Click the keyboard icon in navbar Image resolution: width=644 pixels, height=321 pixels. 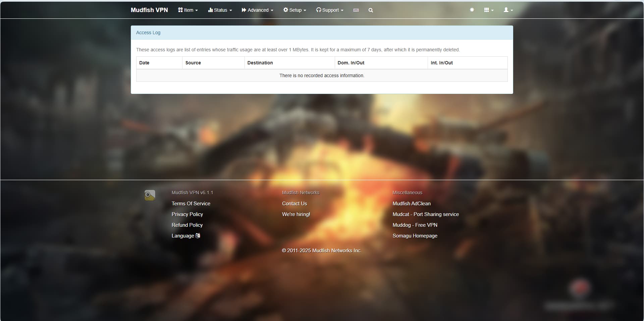coord(356,10)
